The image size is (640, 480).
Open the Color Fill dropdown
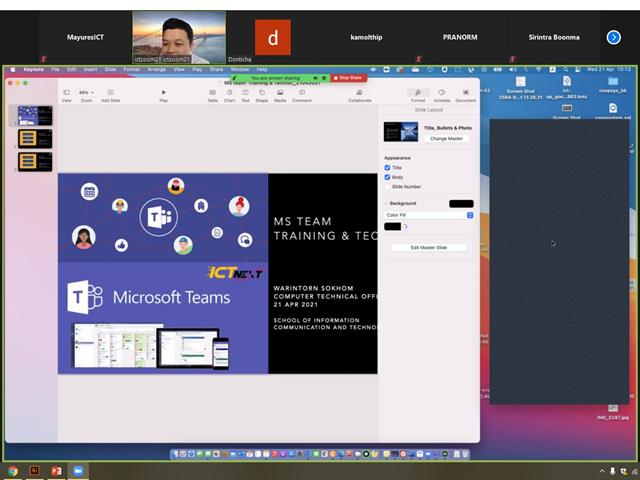(429, 215)
